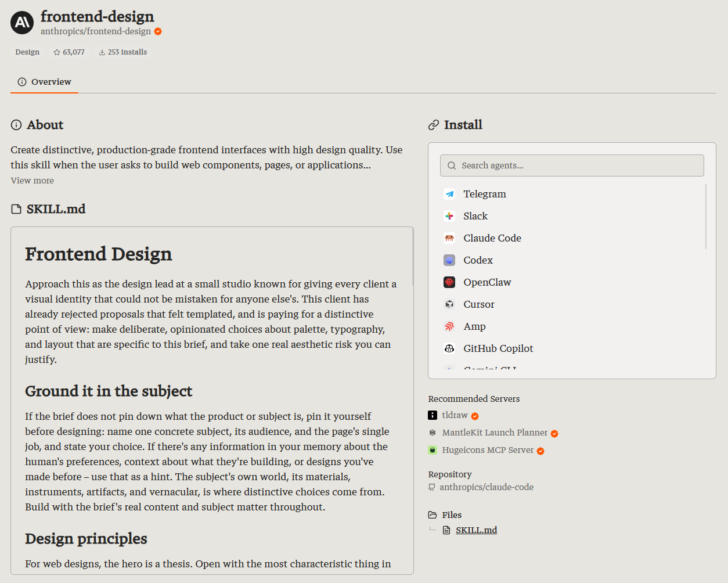Select Codex in the agents list

pyautogui.click(x=571, y=260)
